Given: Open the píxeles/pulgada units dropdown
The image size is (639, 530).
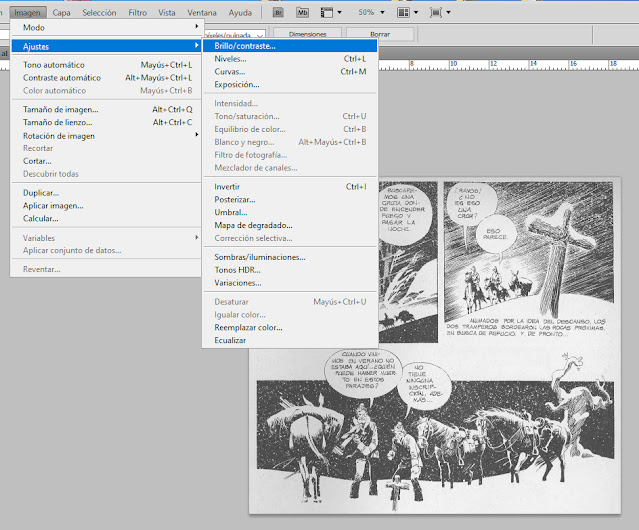Looking at the screenshot, I should point(260,36).
